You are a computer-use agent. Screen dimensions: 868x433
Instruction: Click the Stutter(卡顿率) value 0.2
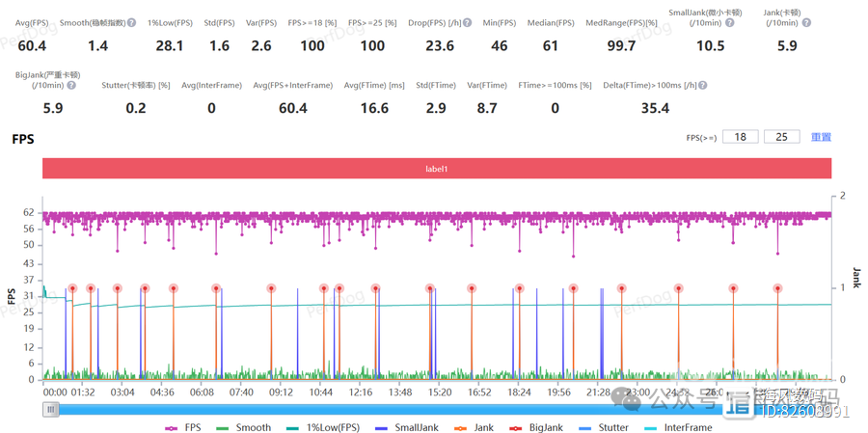click(136, 109)
